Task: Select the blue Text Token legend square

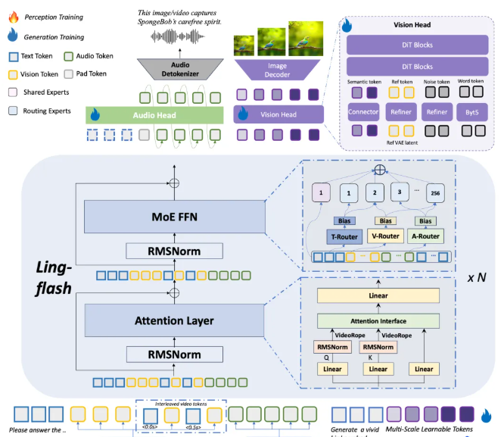Action: [12, 55]
